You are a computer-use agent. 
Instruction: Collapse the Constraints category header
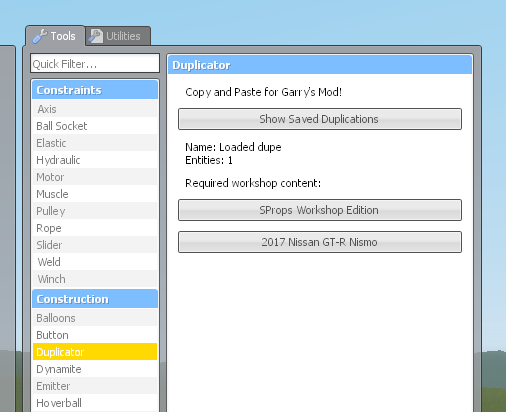[x=95, y=90]
